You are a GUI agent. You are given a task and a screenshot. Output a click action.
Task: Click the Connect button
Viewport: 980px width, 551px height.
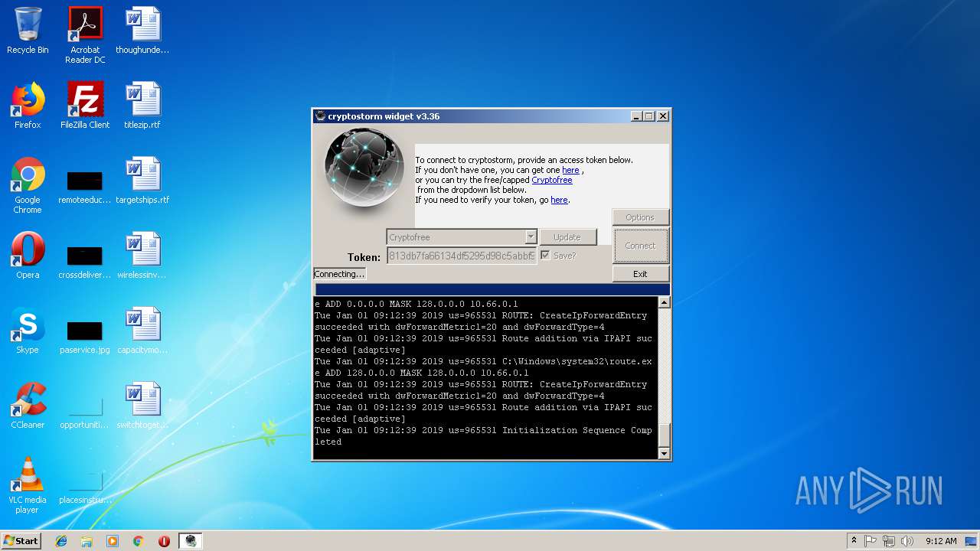click(x=640, y=246)
